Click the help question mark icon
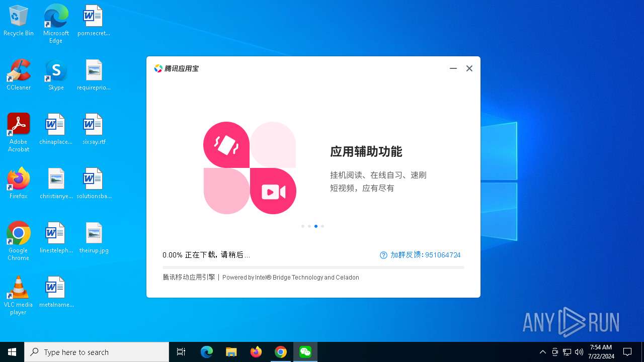This screenshot has width=644, height=362. point(384,255)
